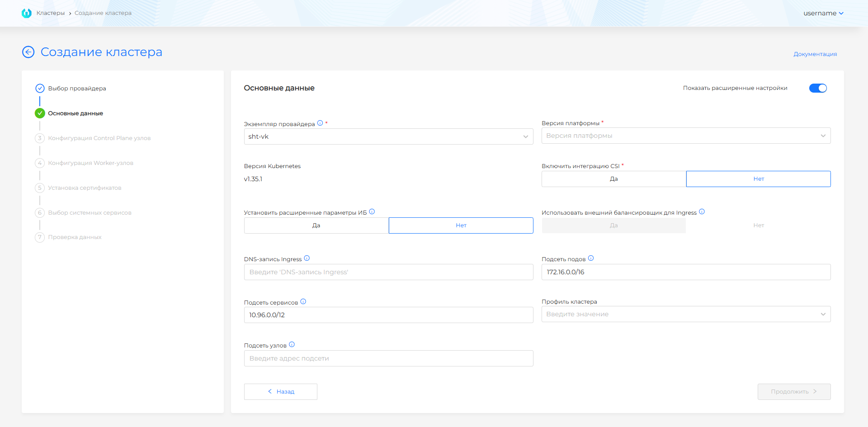The height and width of the screenshot is (427, 868).
Task: Select Нет for внешний балансировщик Ingress
Action: coord(759,225)
